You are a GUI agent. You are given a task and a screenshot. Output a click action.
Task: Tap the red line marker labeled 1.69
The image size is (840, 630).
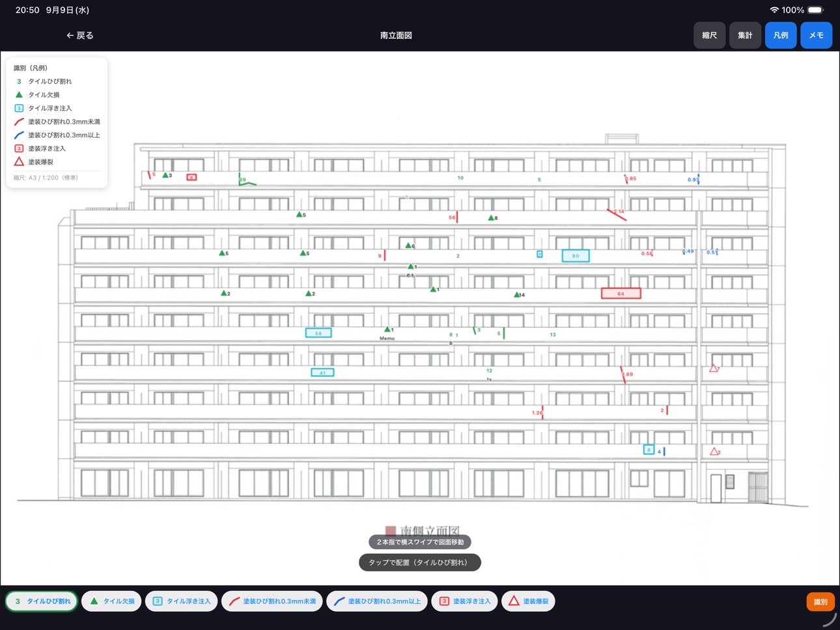coord(624,374)
